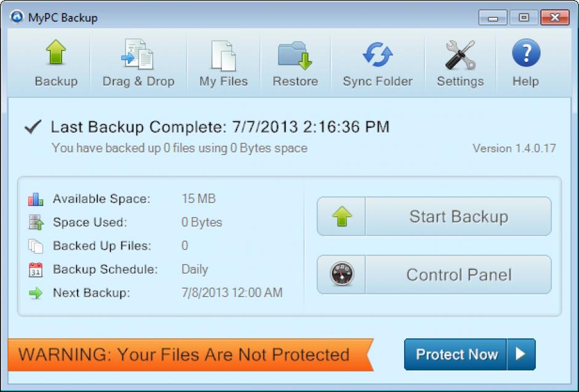Click the copied files icon beside Backed Up Files
Viewport: 579px width, 392px height.
point(34,246)
